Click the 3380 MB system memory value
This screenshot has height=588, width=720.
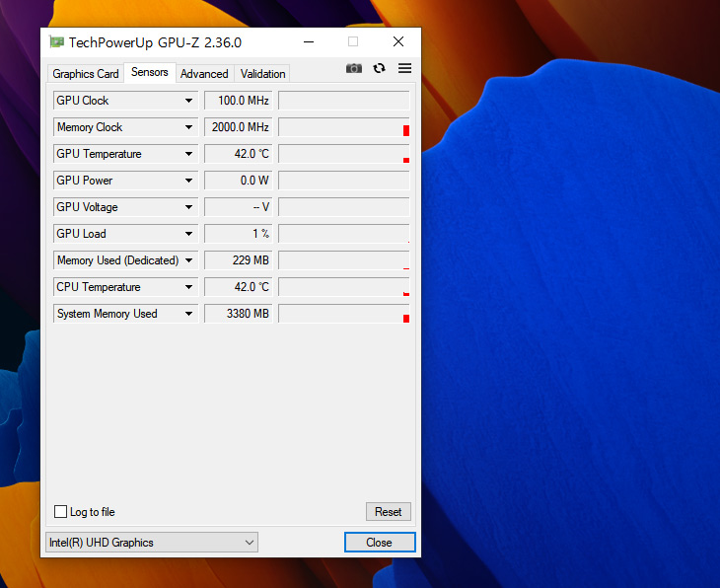point(239,314)
